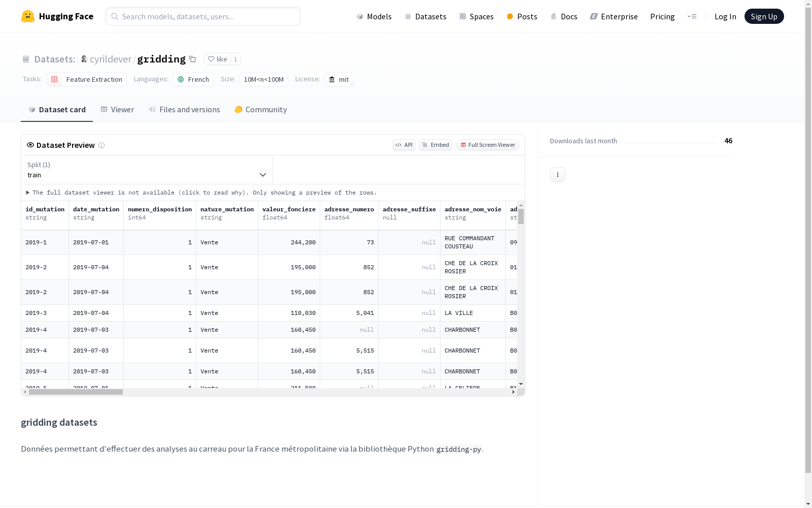Screen dimensions: 812x508
Task: Switch to the Viewer tab
Action: (117, 110)
